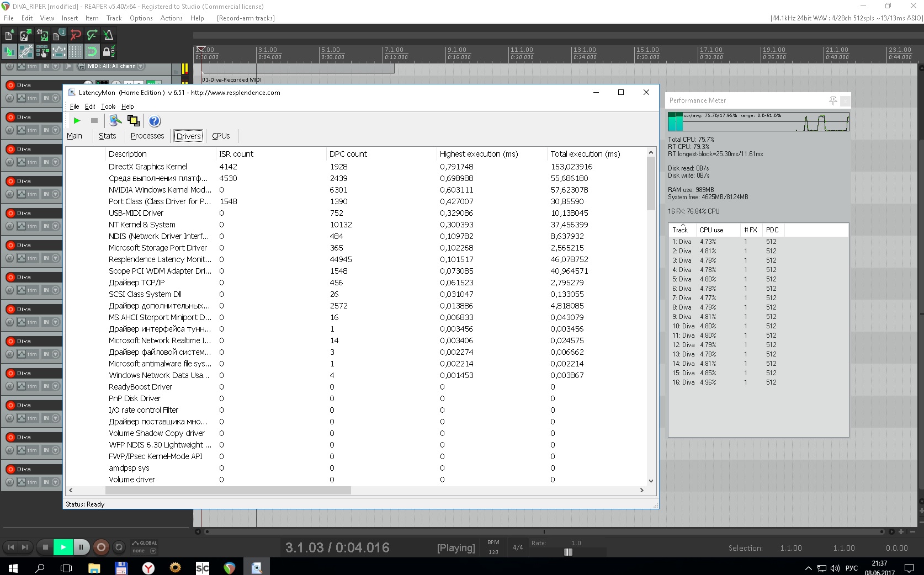This screenshot has height=575, width=924.
Task: Open LatencyMon Edit menu
Action: pyautogui.click(x=90, y=107)
